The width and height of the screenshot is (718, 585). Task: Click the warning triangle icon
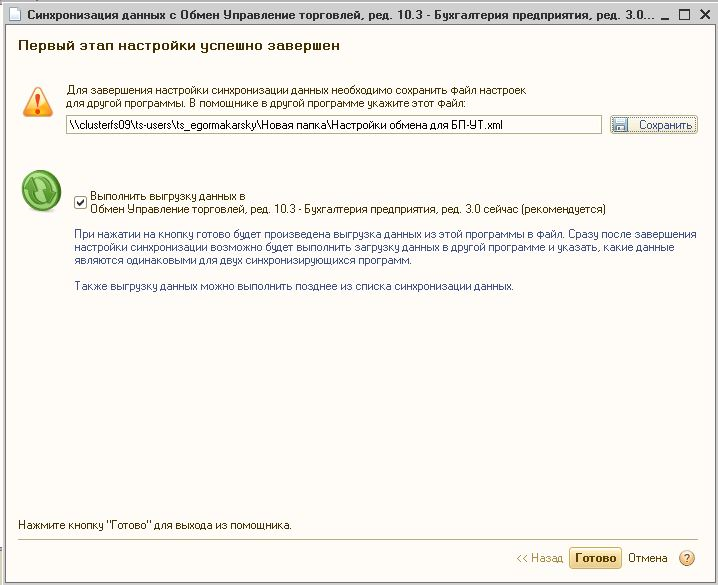(x=37, y=102)
